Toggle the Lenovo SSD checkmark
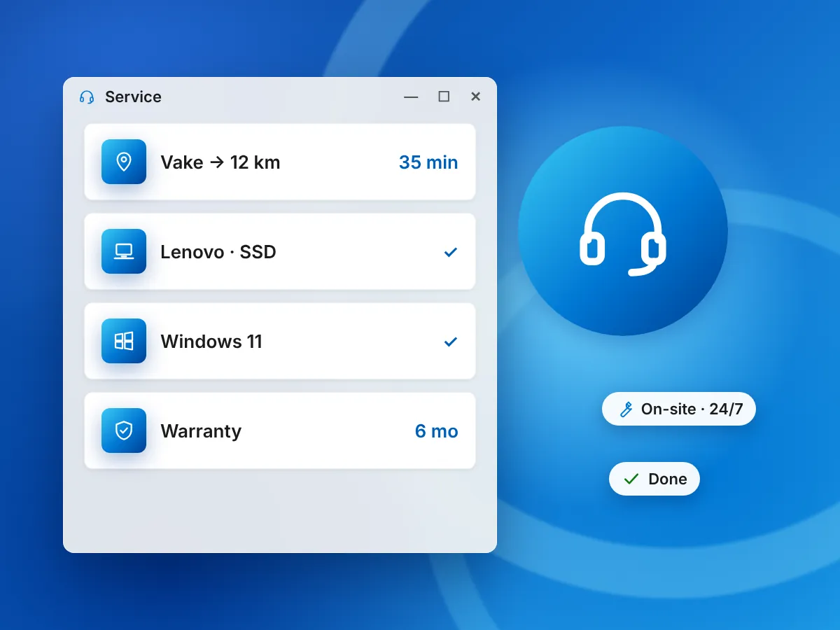The width and height of the screenshot is (840, 630). pyautogui.click(x=451, y=252)
